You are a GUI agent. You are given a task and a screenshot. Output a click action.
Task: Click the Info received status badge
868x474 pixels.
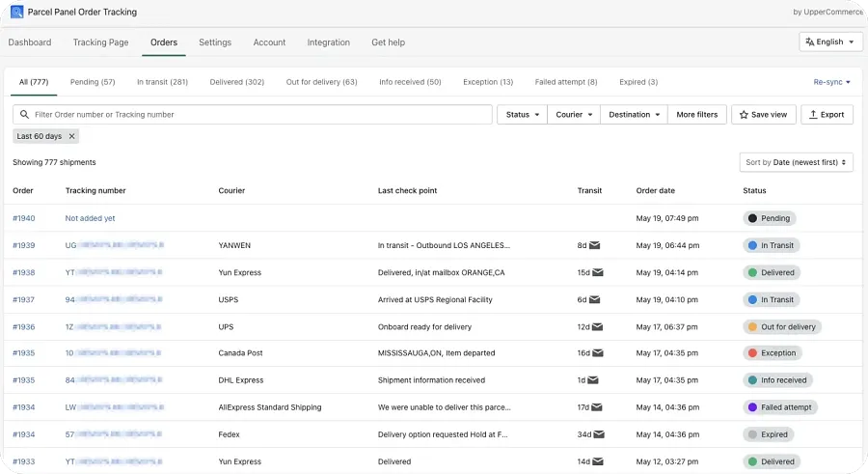tap(777, 379)
